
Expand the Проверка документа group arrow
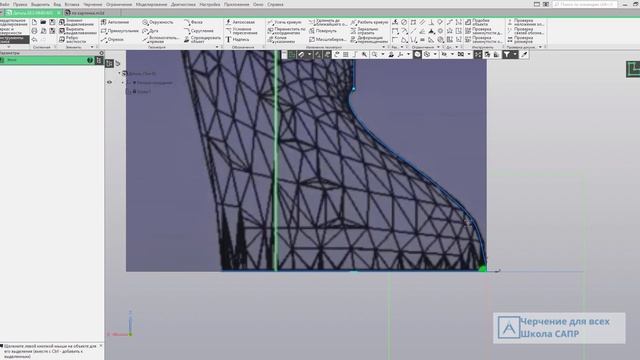click(x=540, y=47)
